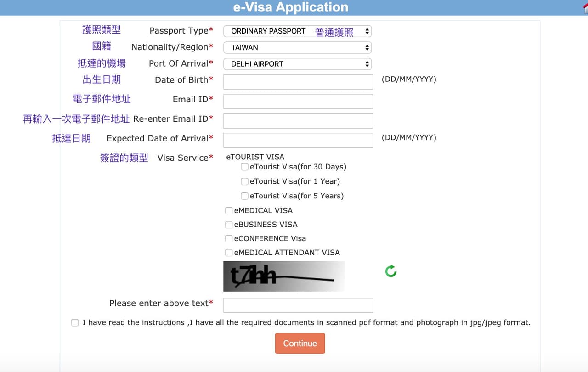Viewport: 588px width, 372px height.
Task: Open the Passport Type dropdown
Action: click(x=297, y=31)
